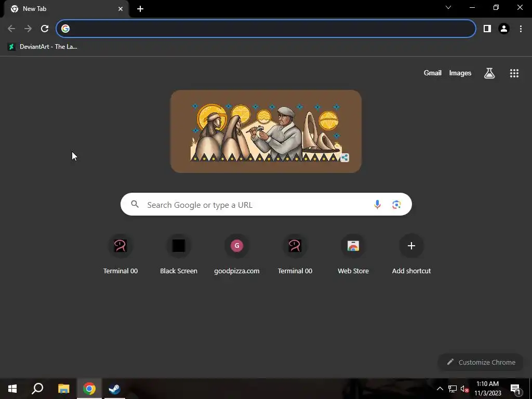Image resolution: width=532 pixels, height=399 pixels.
Task: Open the Windows Start menu
Action: click(x=12, y=389)
